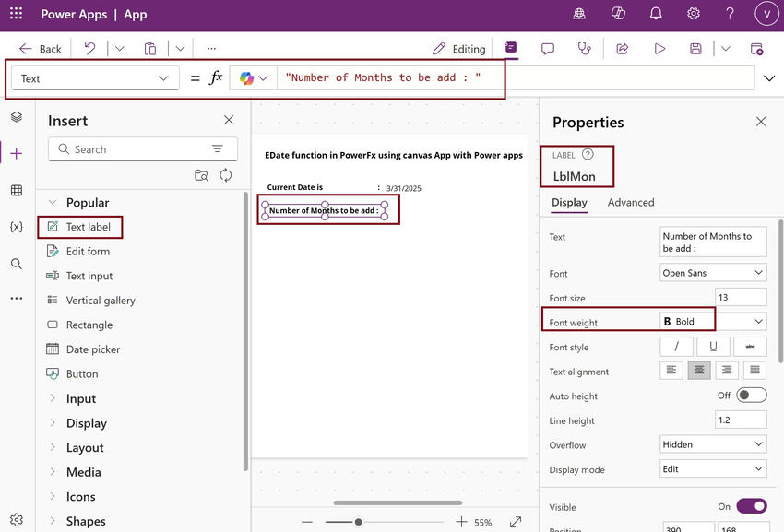Open settings gear in header
Viewport: 784px width, 532px height.
coord(693,14)
